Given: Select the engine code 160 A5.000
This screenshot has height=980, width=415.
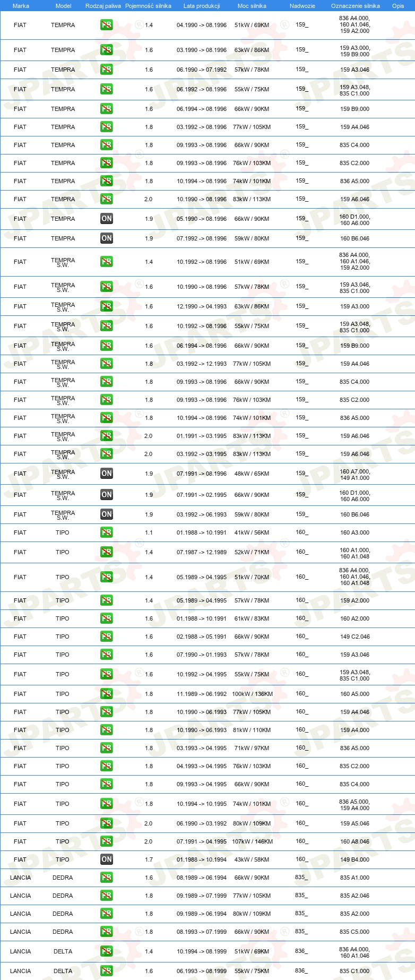Looking at the screenshot, I should point(355,694).
